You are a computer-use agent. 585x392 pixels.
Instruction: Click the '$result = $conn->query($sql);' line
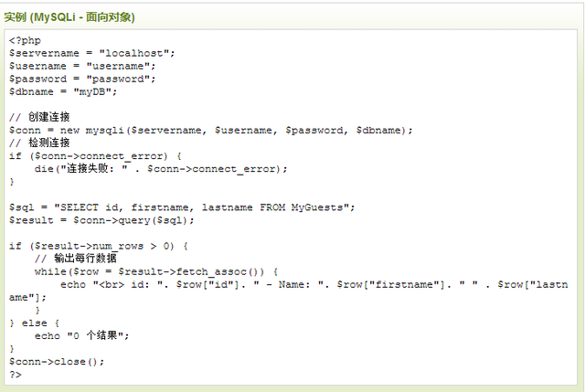pos(101,220)
